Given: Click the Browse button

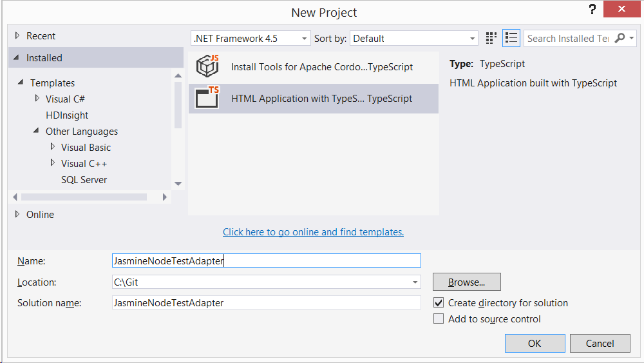Looking at the screenshot, I should [466, 282].
